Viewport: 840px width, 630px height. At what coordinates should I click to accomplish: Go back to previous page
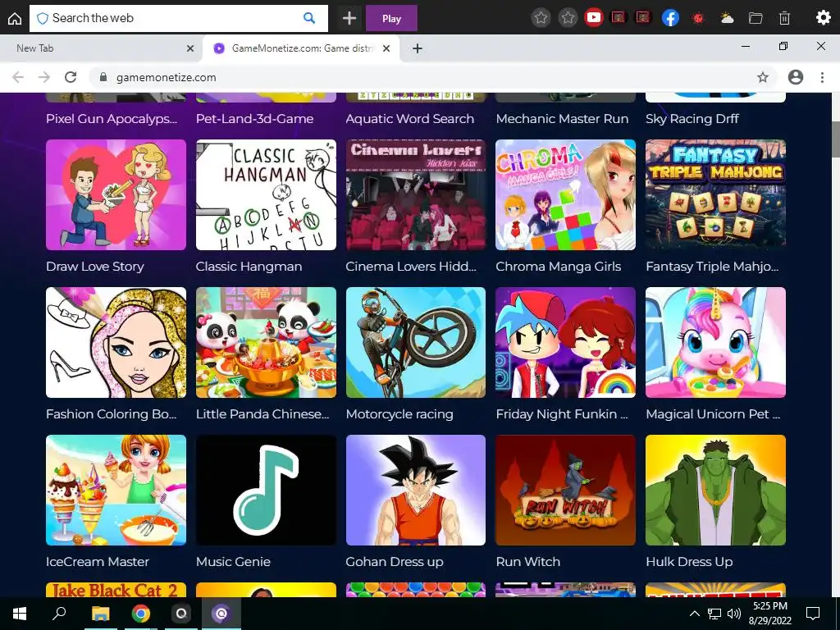click(18, 77)
